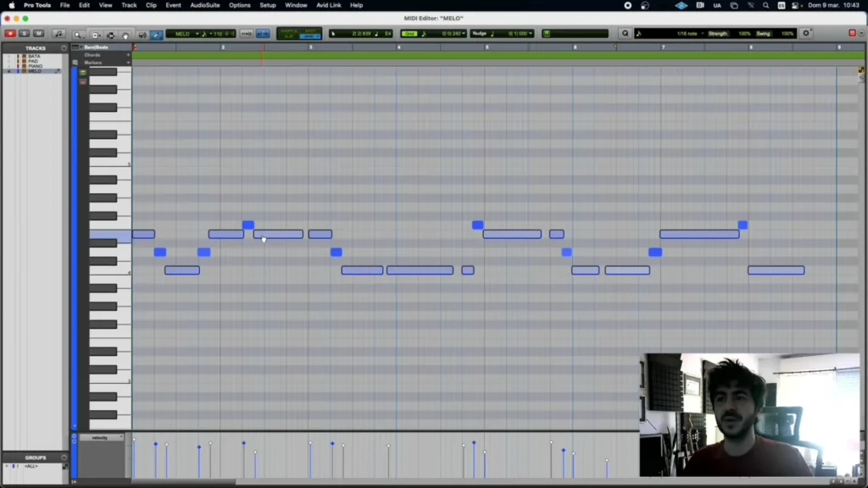This screenshot has width=868, height=488.
Task: Open MIDI Editor toolbar menu arrow
Action: coord(861,34)
